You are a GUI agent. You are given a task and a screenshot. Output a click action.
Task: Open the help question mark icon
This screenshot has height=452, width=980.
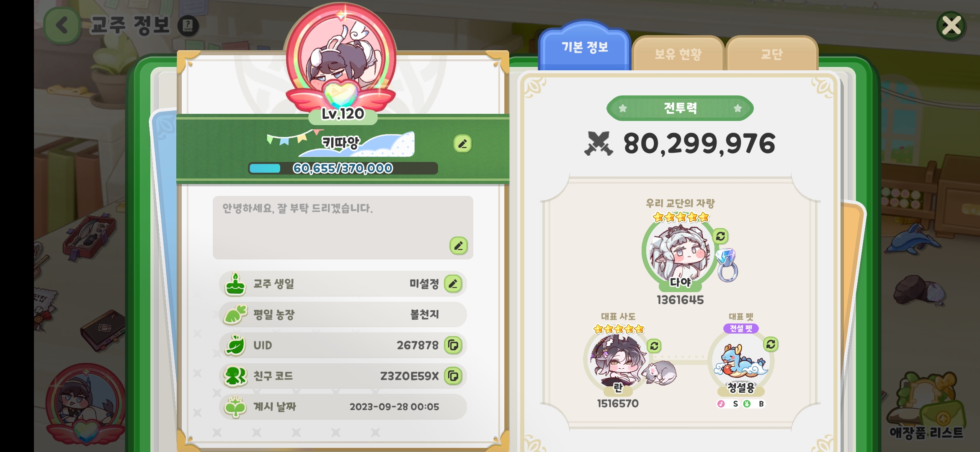pos(188,26)
